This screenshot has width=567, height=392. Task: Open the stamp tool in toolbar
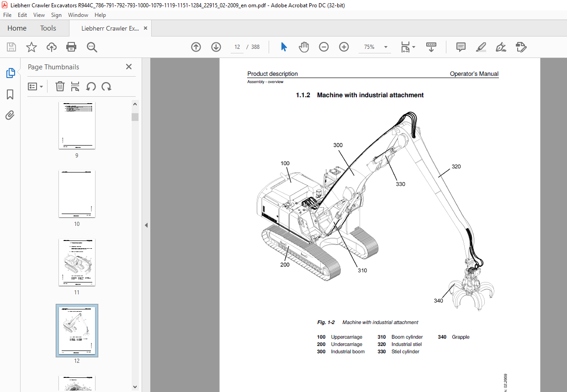[521, 47]
